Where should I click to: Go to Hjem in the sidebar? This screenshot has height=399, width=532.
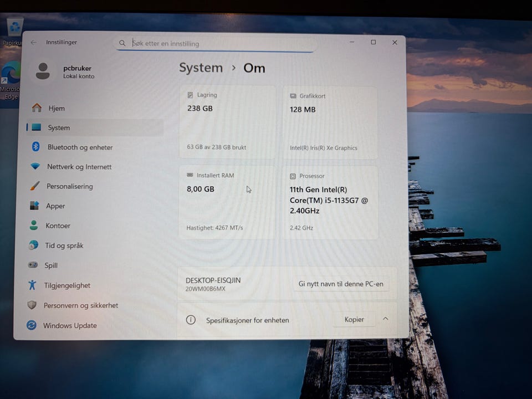click(95, 108)
